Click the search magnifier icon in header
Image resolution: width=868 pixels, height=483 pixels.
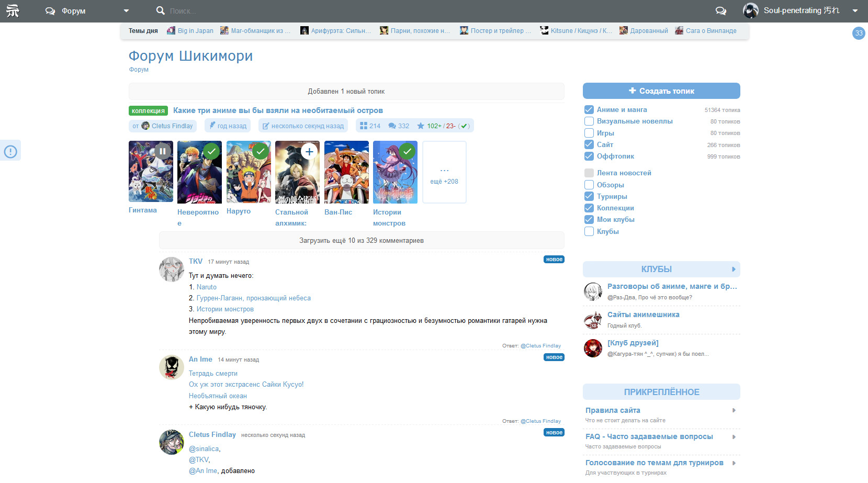160,10
